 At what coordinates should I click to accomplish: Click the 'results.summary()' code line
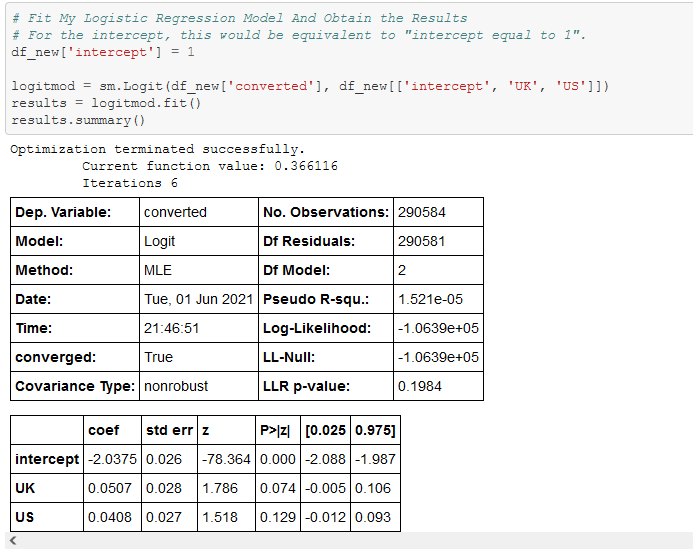(78, 120)
